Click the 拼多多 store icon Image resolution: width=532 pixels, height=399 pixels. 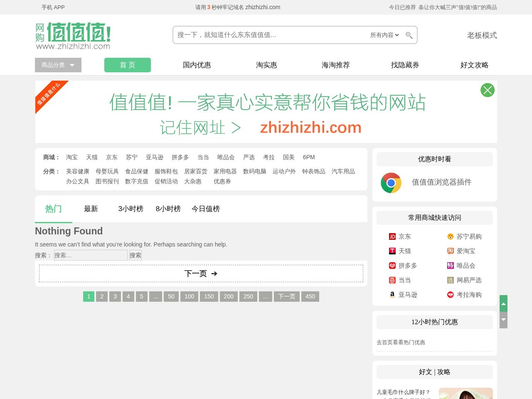pos(392,266)
